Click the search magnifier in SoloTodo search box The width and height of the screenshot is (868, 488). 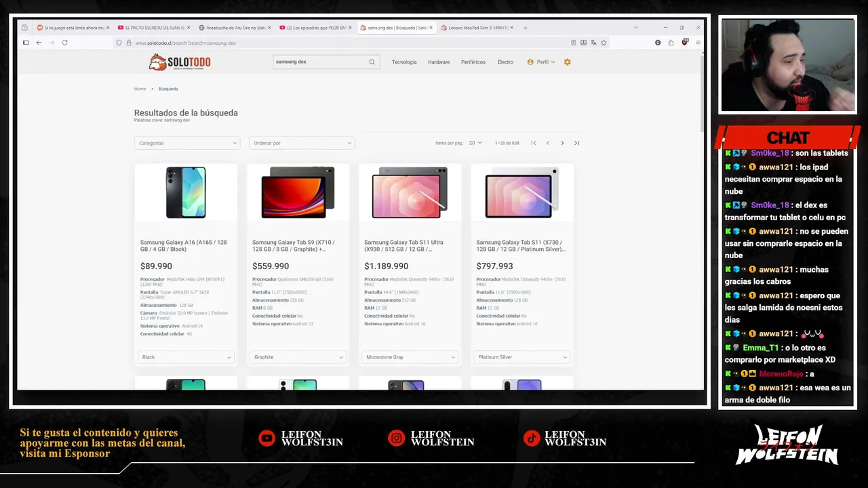pos(372,62)
